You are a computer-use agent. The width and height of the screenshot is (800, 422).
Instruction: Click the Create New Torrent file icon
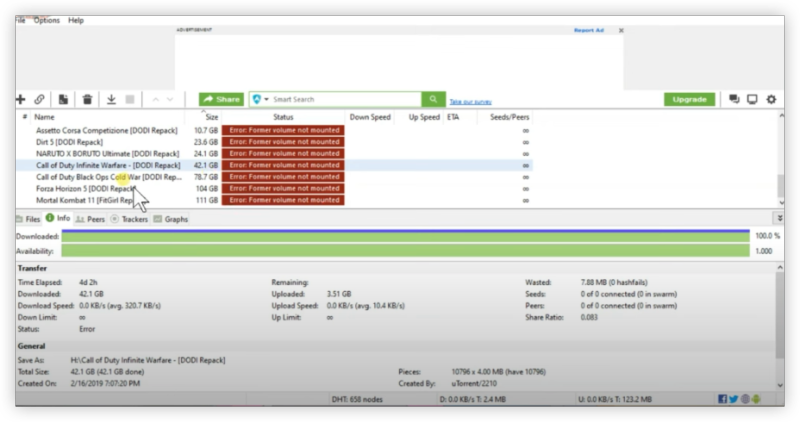coord(63,99)
